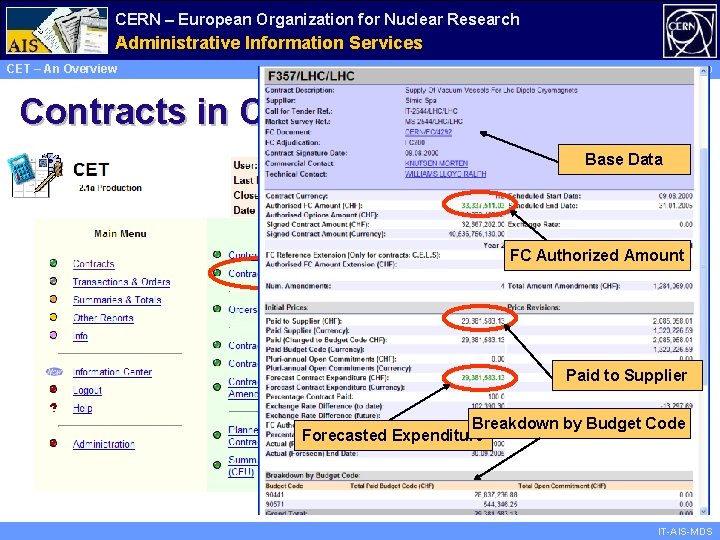This screenshot has width=720, height=540.
Task: Click the red bullet beside Logout
Action: point(53,389)
